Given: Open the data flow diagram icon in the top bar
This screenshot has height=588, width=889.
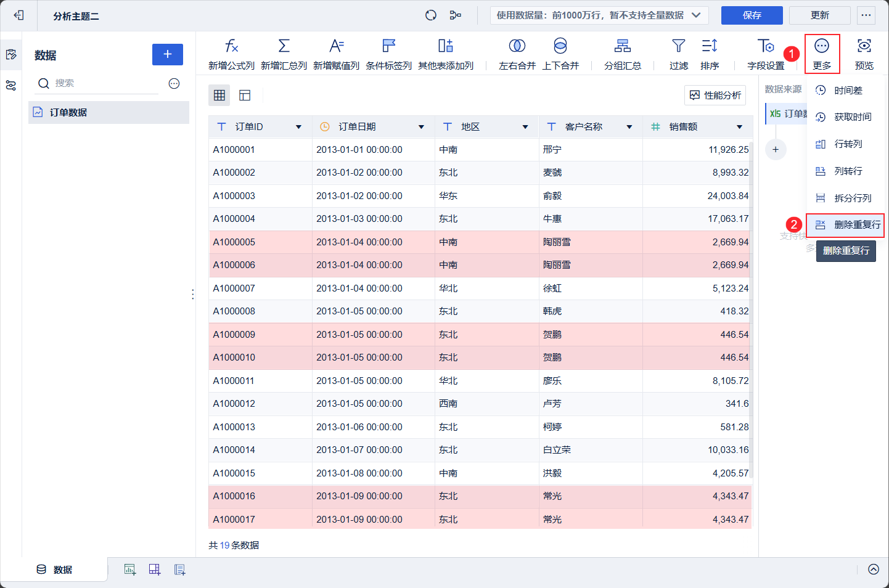Looking at the screenshot, I should click(x=456, y=15).
